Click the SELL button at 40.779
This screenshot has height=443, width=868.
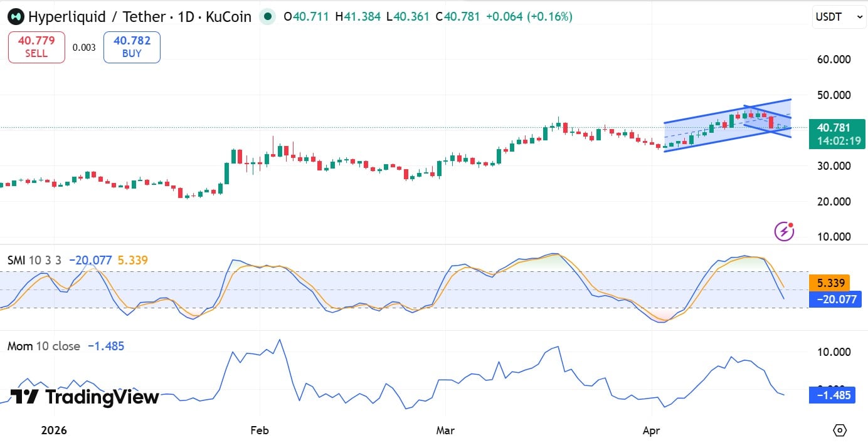(x=36, y=46)
